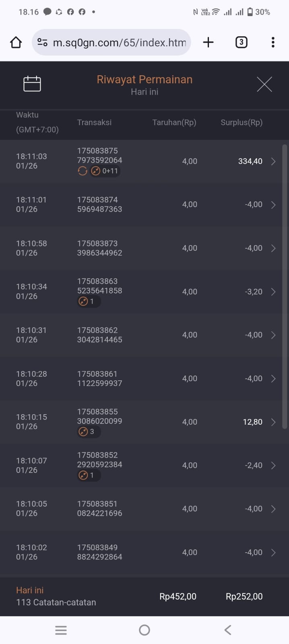This screenshot has width=289, height=644.
Task: Click the history list scrollbar
Action: point(285,286)
